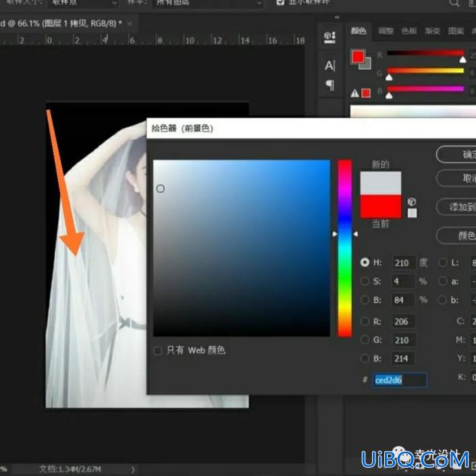Open the Paragraph panel icon

click(x=330, y=85)
